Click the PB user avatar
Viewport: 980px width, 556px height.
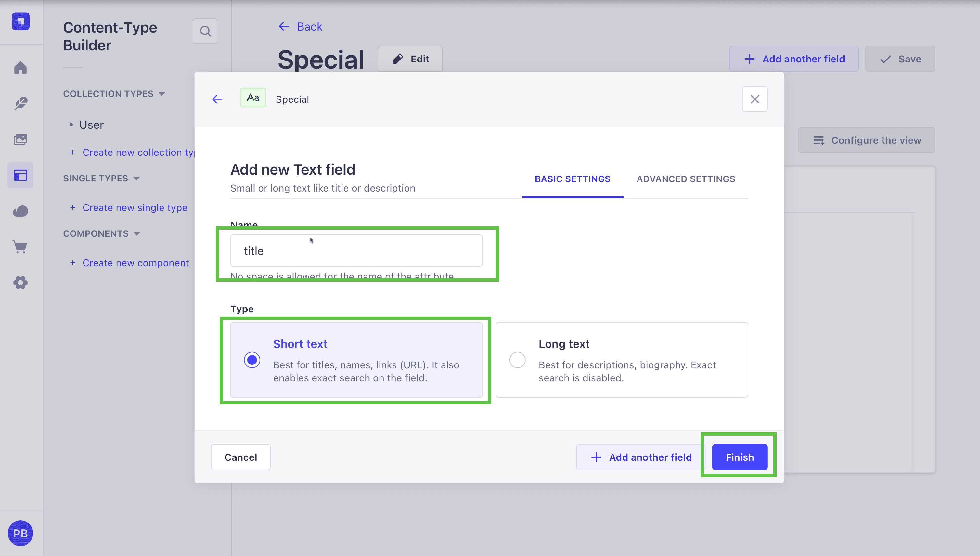click(20, 533)
